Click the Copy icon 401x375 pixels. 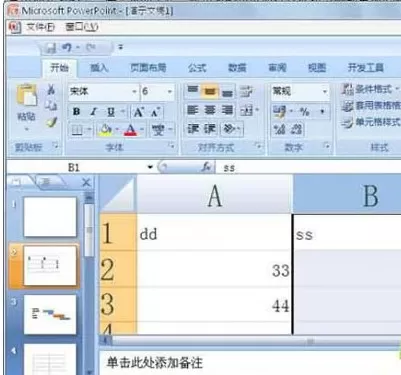(x=51, y=105)
